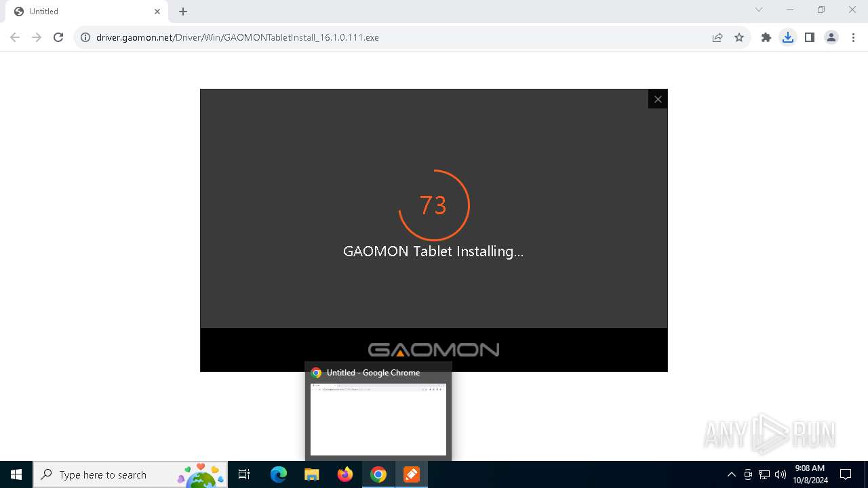
Task: Open volume control tray icon
Action: (x=781, y=474)
